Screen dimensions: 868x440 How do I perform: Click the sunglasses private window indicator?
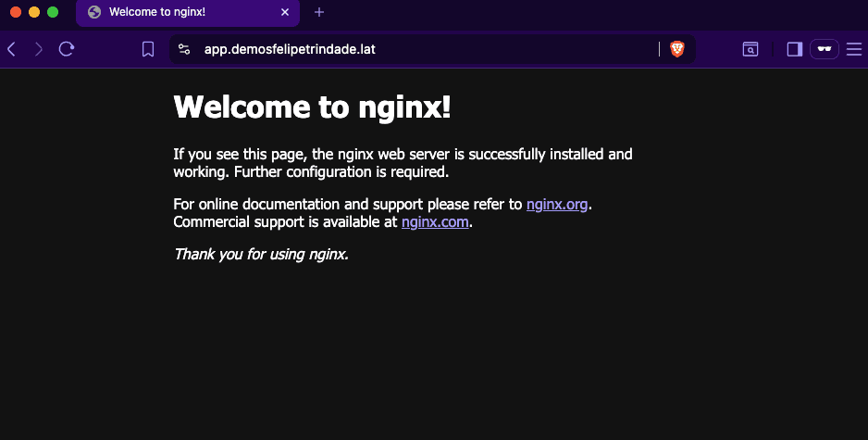click(x=824, y=49)
